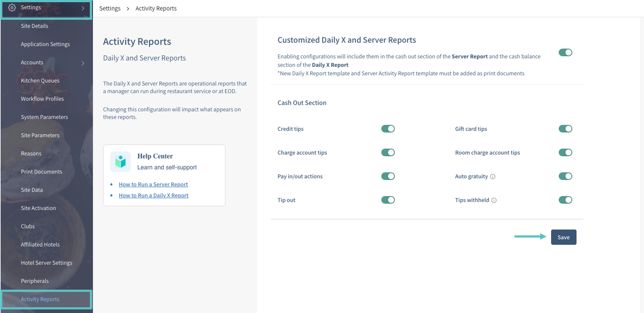Turn off the Tip out toggle

(388, 200)
